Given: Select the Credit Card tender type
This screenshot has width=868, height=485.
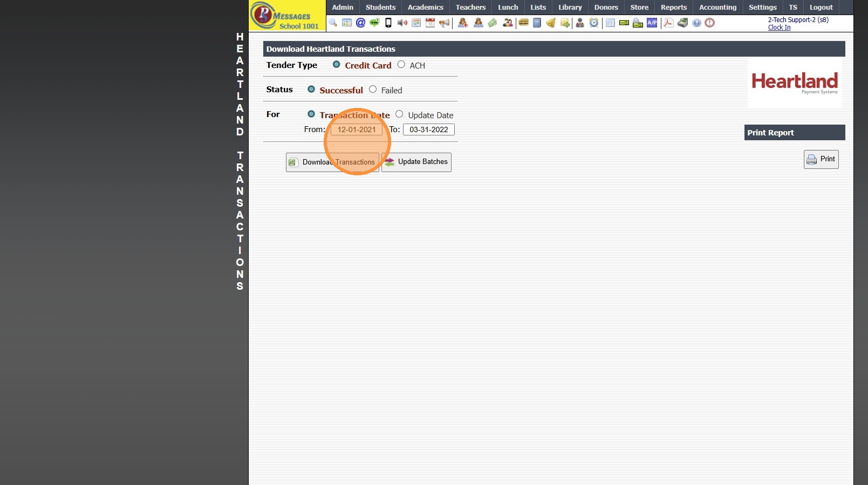Looking at the screenshot, I should (336, 65).
